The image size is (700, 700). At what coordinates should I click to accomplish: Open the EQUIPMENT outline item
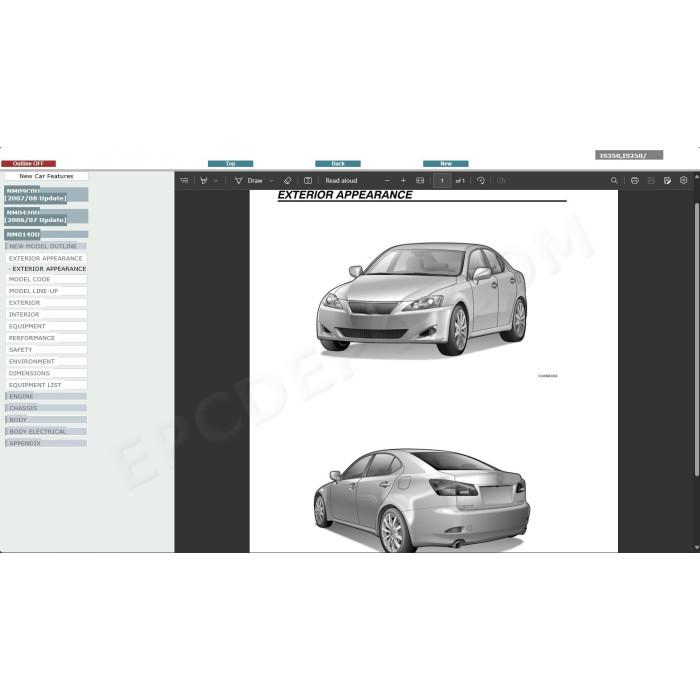(46, 326)
